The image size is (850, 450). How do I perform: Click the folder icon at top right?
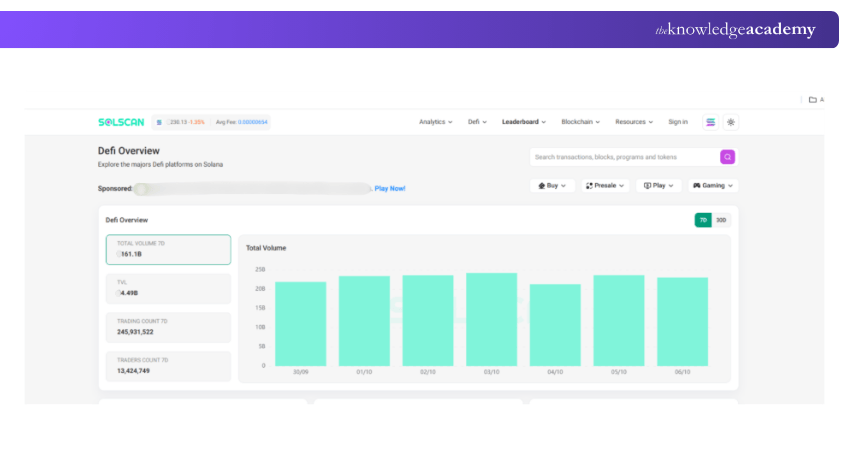click(813, 100)
